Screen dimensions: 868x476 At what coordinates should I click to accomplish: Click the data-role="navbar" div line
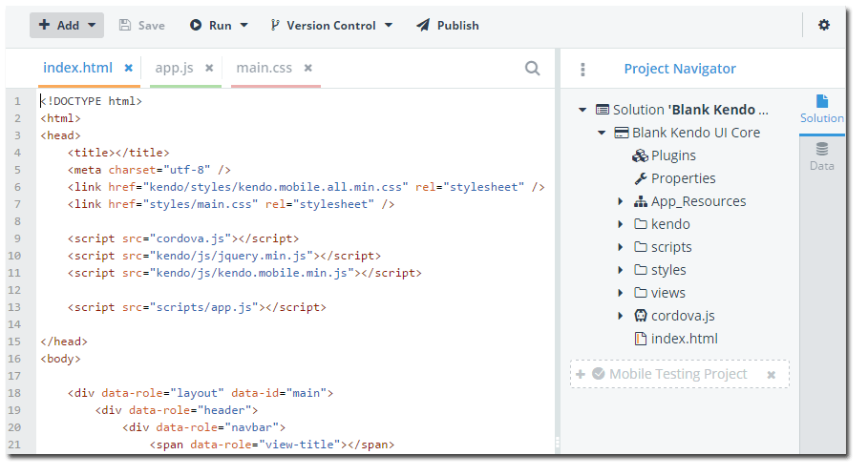203,426
